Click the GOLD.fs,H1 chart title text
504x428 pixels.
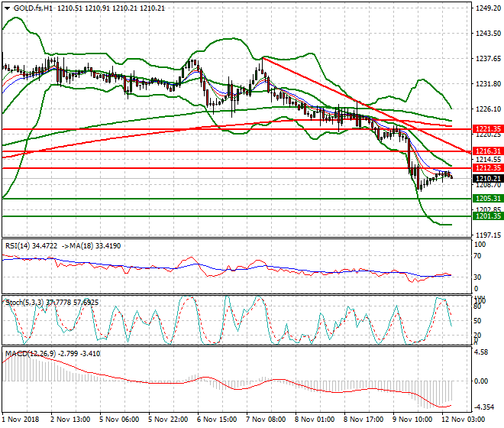pos(32,8)
